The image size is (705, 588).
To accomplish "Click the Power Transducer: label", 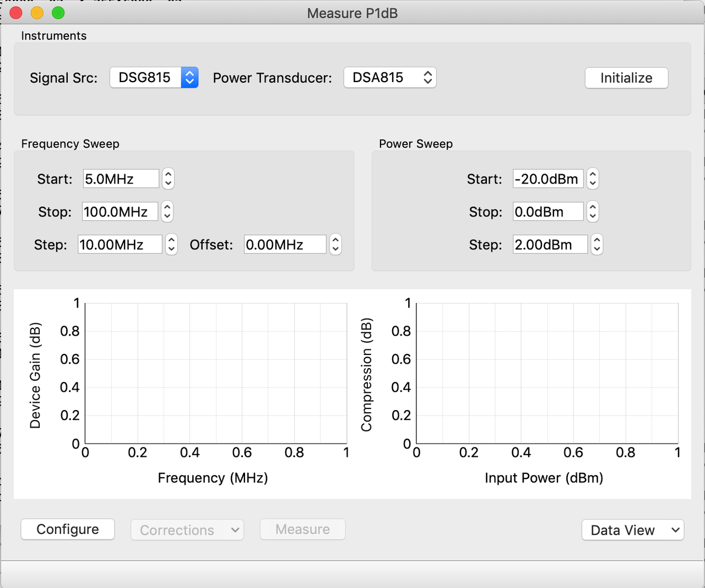I will (273, 78).
